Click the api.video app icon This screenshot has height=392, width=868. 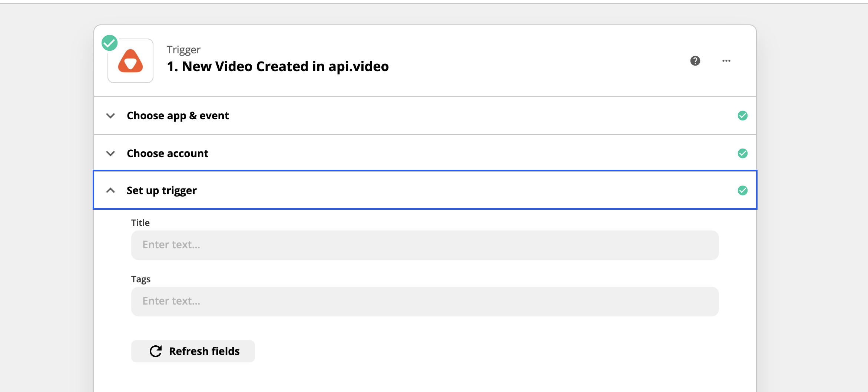pos(130,60)
